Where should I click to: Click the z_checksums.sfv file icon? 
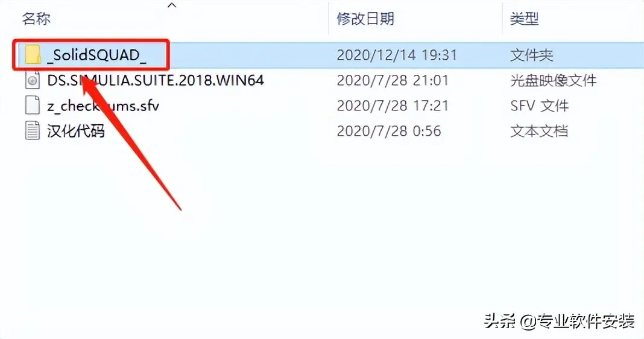tap(33, 105)
